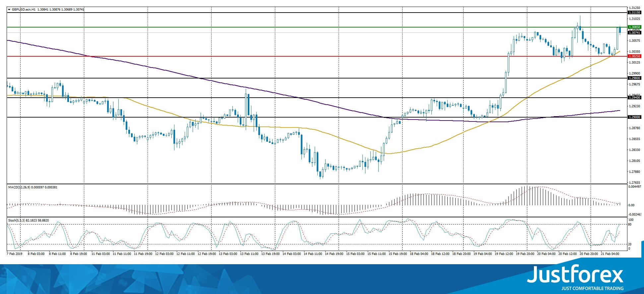Click the 12 Feb 03:00 time axis label

point(164,254)
